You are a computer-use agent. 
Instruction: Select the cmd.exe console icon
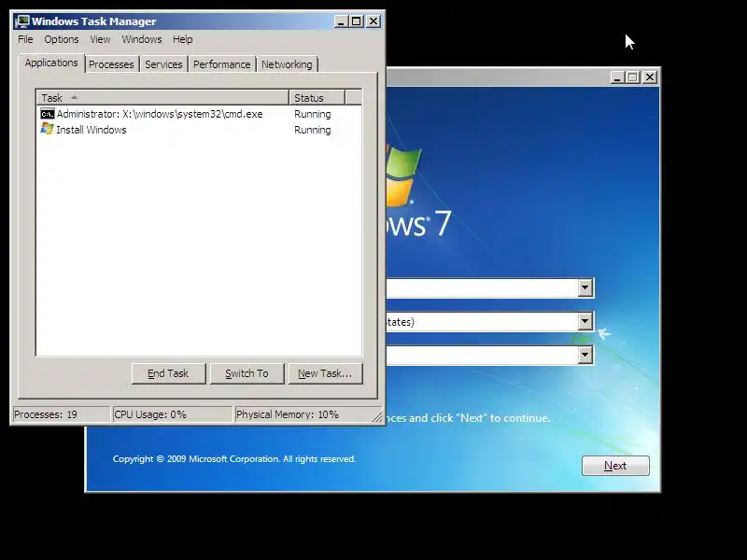[48, 114]
